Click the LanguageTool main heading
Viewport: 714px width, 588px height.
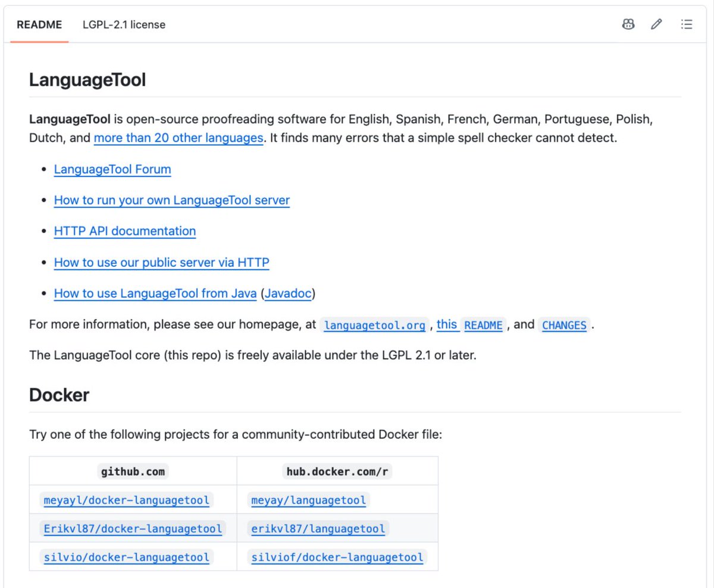87,80
